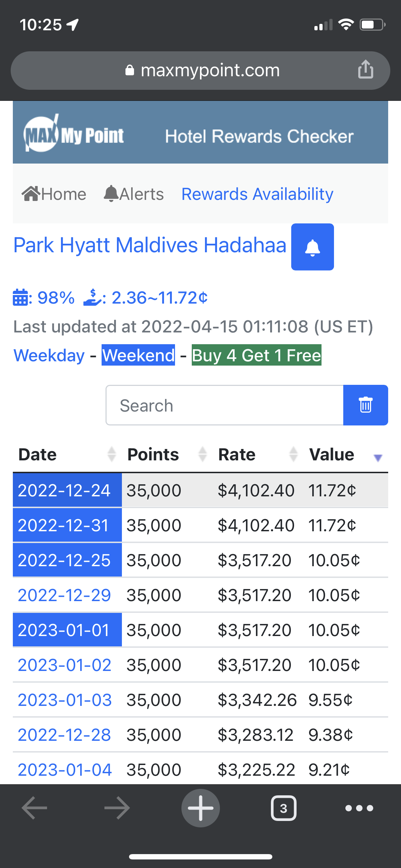Open the Alerts menu item
The width and height of the screenshot is (401, 868).
tap(134, 194)
